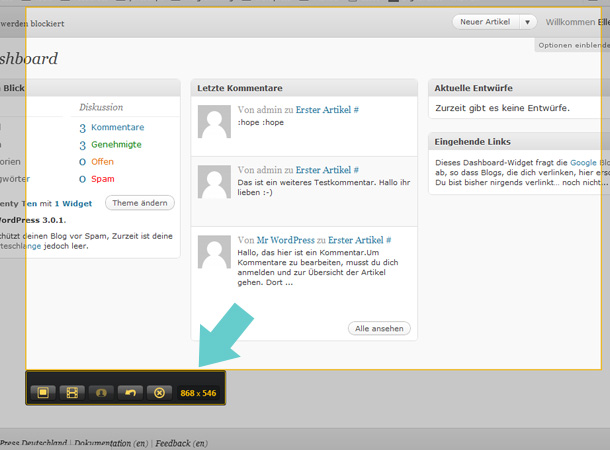
Task: Click the Jing capture image button
Action: click(x=43, y=393)
